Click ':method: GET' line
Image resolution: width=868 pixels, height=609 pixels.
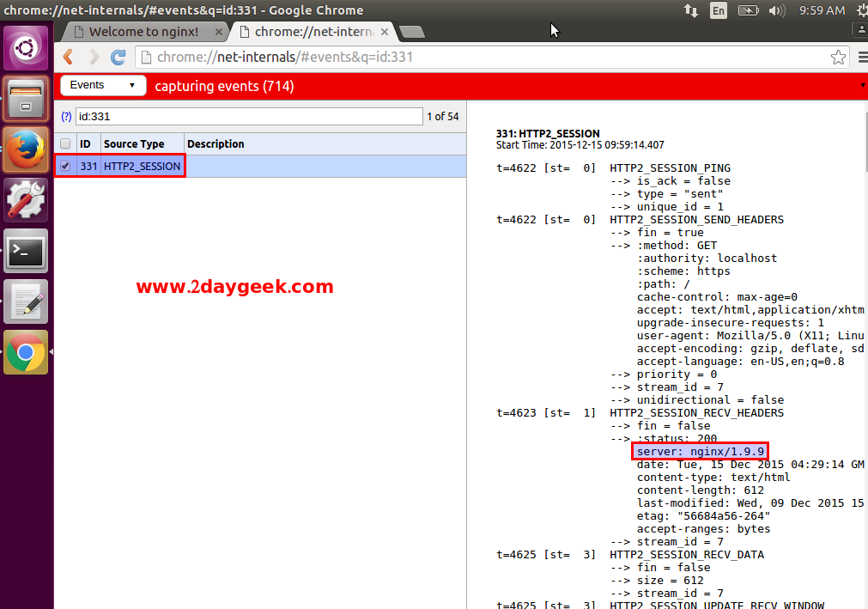point(677,246)
